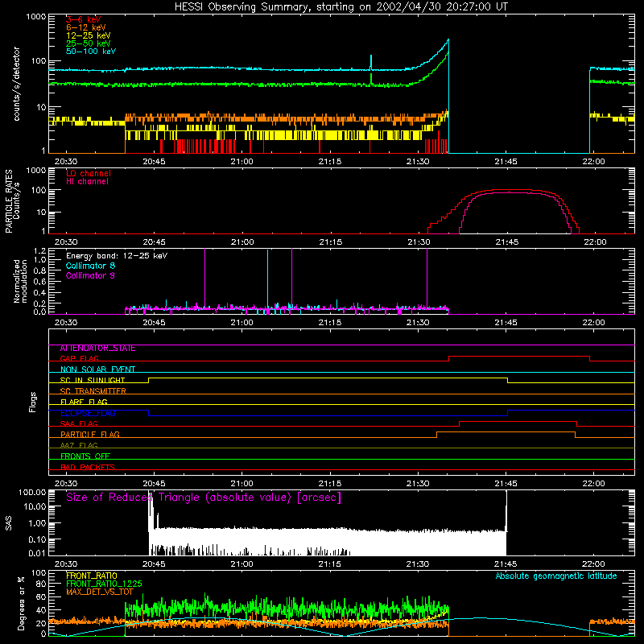Select the yellow 12-25 keV legend label
The height and width of the screenshot is (644, 644).
tap(89, 35)
